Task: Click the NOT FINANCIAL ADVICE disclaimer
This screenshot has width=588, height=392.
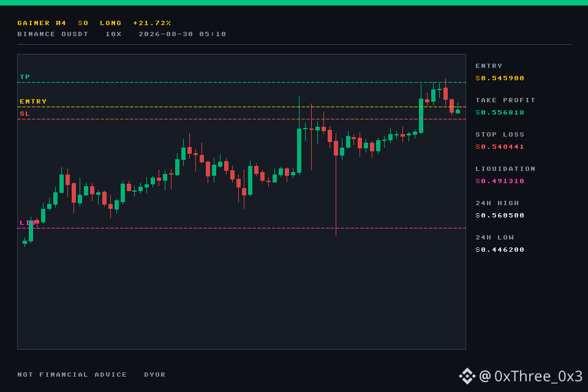Action: pyautogui.click(x=72, y=375)
